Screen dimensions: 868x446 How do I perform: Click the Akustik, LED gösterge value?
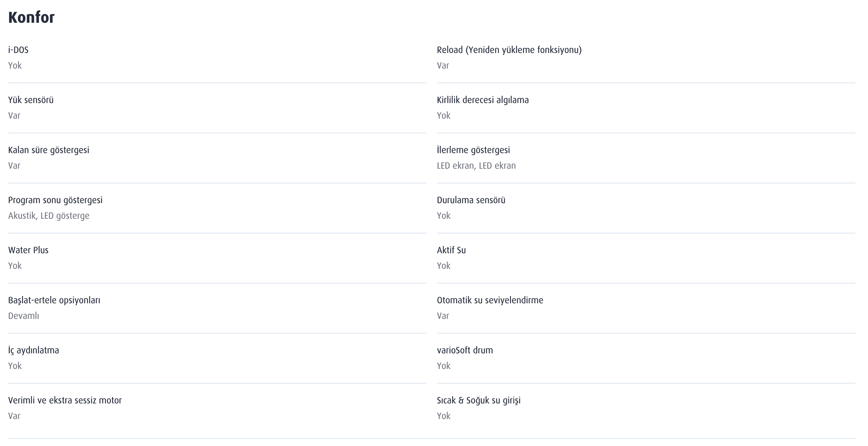click(x=48, y=216)
